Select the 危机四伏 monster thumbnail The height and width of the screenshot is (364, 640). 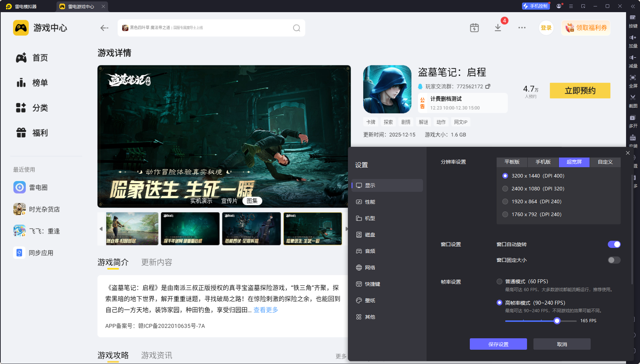(x=251, y=229)
